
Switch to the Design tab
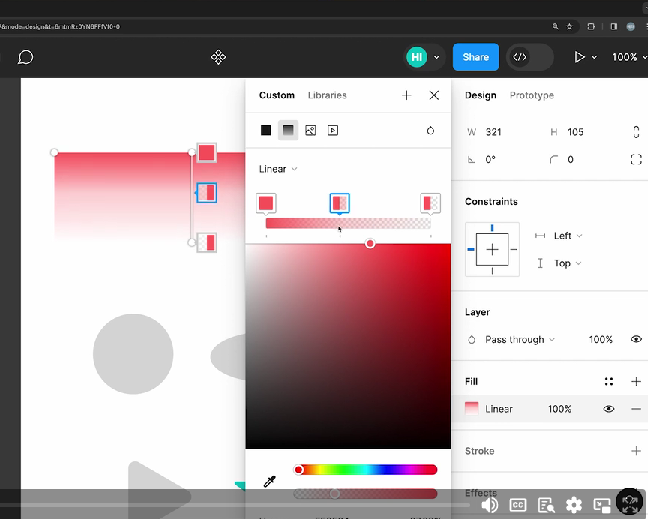pyautogui.click(x=480, y=95)
